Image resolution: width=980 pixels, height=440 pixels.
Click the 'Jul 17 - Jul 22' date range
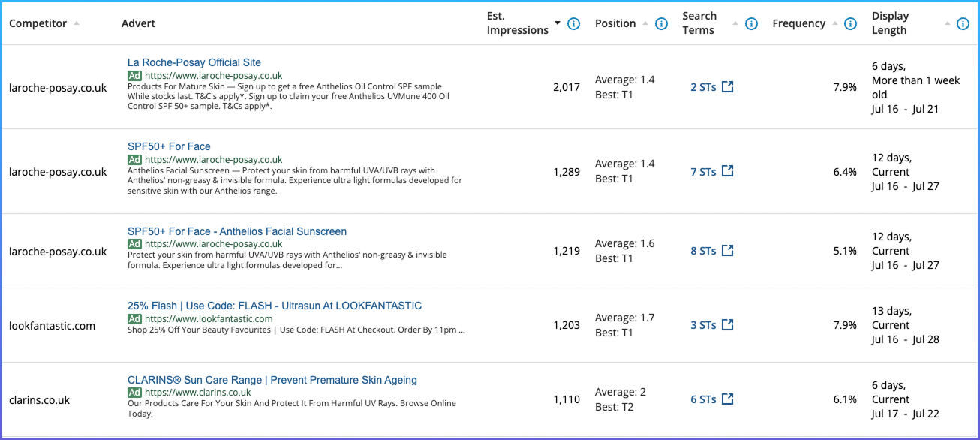[x=905, y=414]
